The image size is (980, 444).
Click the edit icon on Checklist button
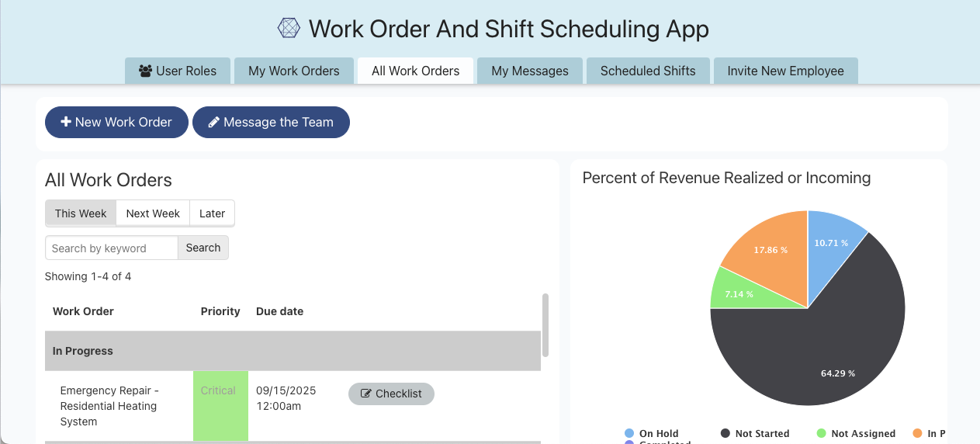pyautogui.click(x=366, y=394)
